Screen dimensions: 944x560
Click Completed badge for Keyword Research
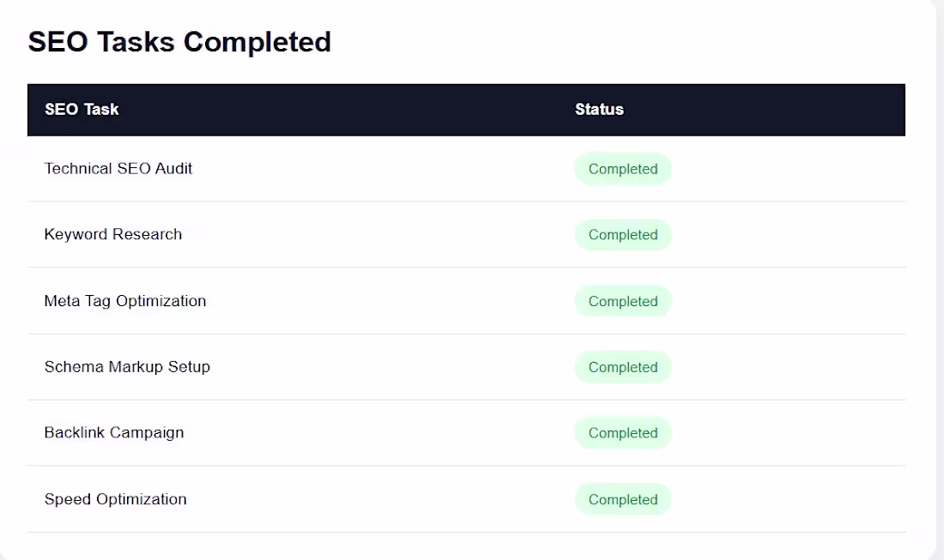622,235
